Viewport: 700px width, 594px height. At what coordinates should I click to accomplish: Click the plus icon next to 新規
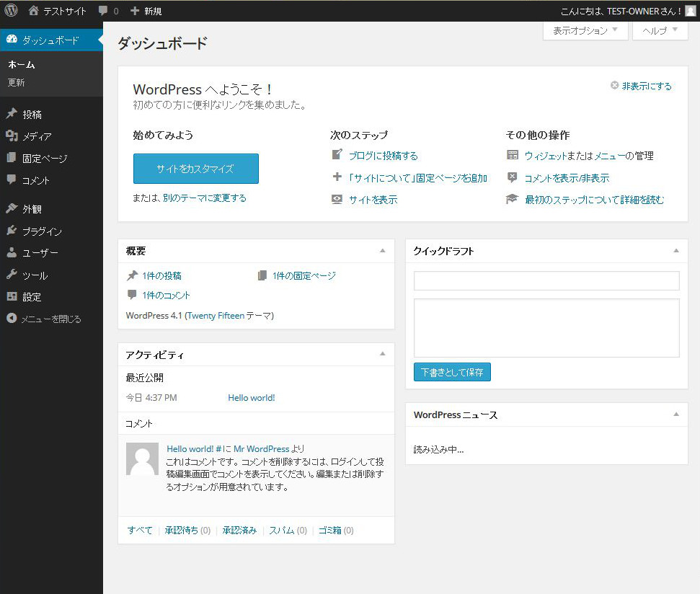point(134,11)
